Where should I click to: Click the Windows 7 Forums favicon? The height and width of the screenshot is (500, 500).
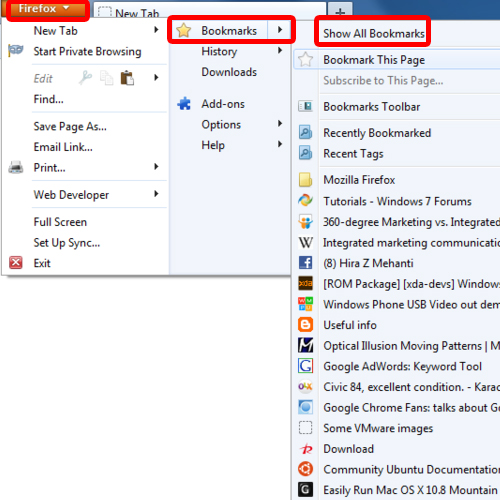pos(305,200)
